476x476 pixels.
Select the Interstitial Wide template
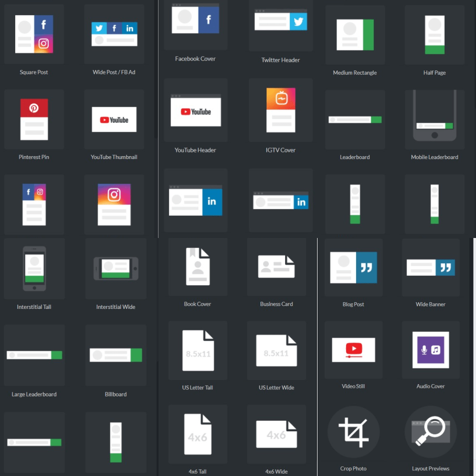coord(116,268)
